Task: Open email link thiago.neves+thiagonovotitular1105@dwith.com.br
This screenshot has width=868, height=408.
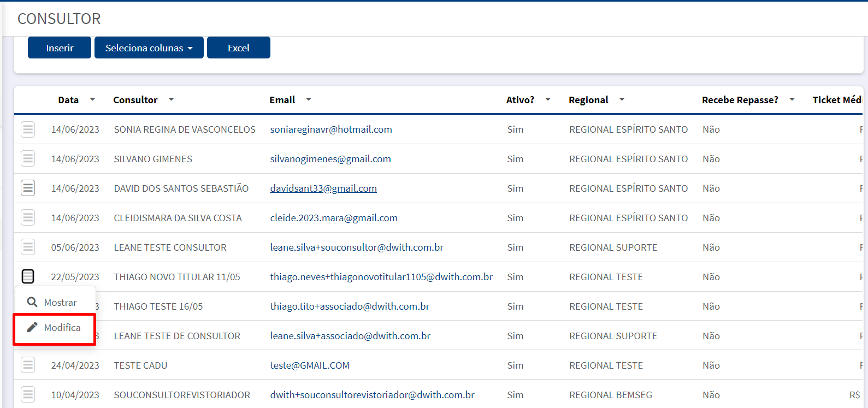Action: [x=381, y=277]
